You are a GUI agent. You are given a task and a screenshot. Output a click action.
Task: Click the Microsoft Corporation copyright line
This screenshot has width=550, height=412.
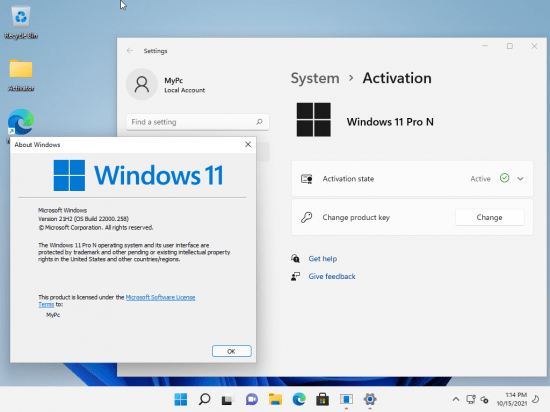[96, 228]
